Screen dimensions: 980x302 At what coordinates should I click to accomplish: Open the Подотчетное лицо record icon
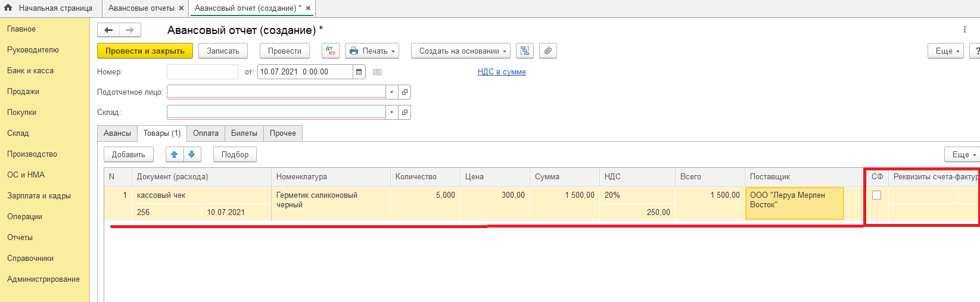405,92
